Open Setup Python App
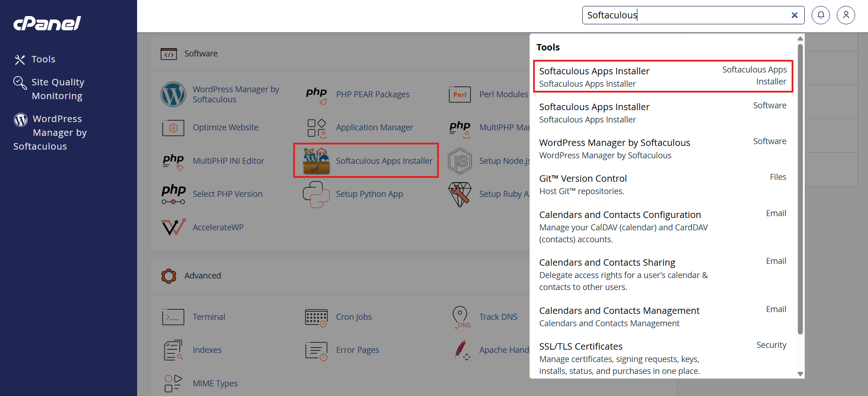Image resolution: width=868 pixels, height=396 pixels. [370, 194]
